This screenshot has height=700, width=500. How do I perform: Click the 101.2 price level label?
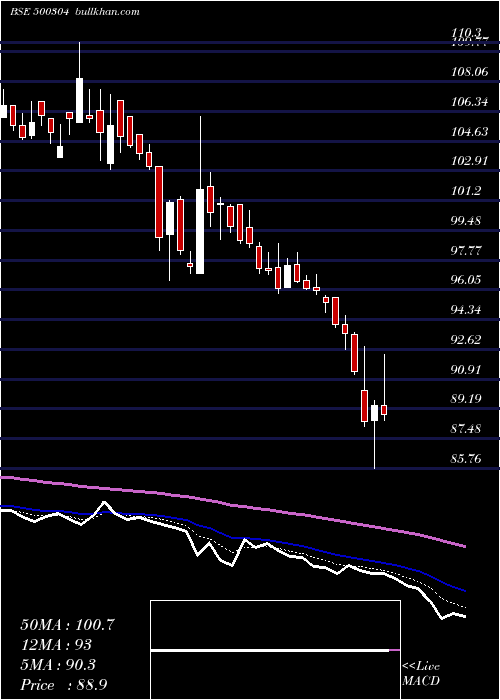click(467, 191)
